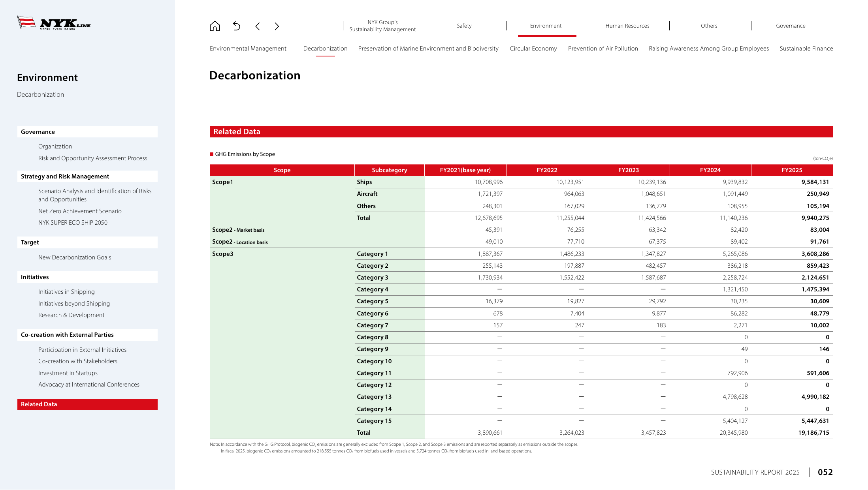This screenshot has width=868, height=490.
Task: Open the Safety tab
Action: coord(464,26)
